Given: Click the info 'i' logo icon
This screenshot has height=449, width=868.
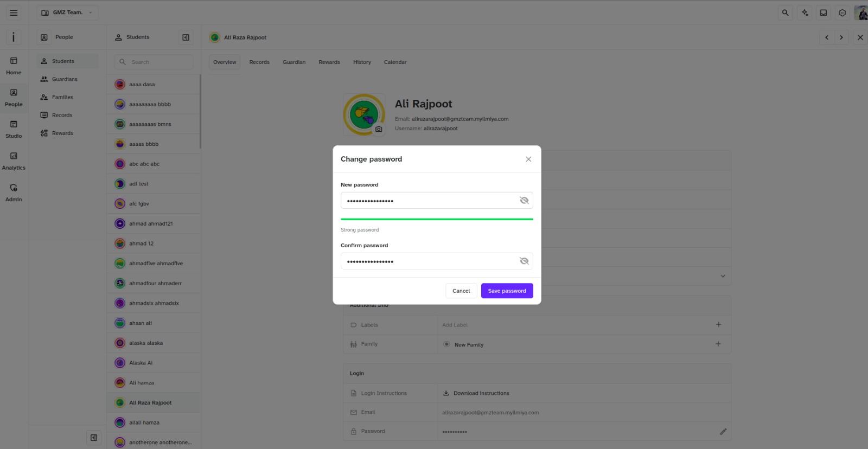Looking at the screenshot, I should pyautogui.click(x=14, y=37).
